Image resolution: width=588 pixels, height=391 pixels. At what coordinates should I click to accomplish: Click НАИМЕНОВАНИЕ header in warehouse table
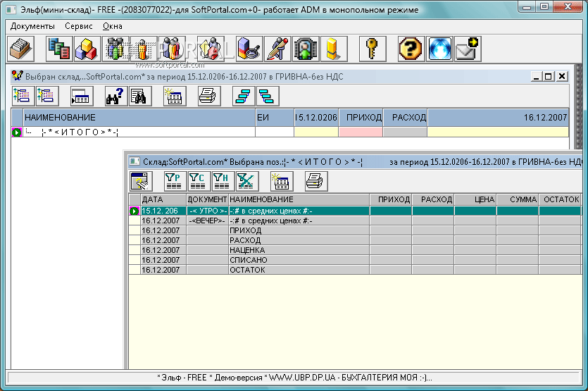point(139,118)
